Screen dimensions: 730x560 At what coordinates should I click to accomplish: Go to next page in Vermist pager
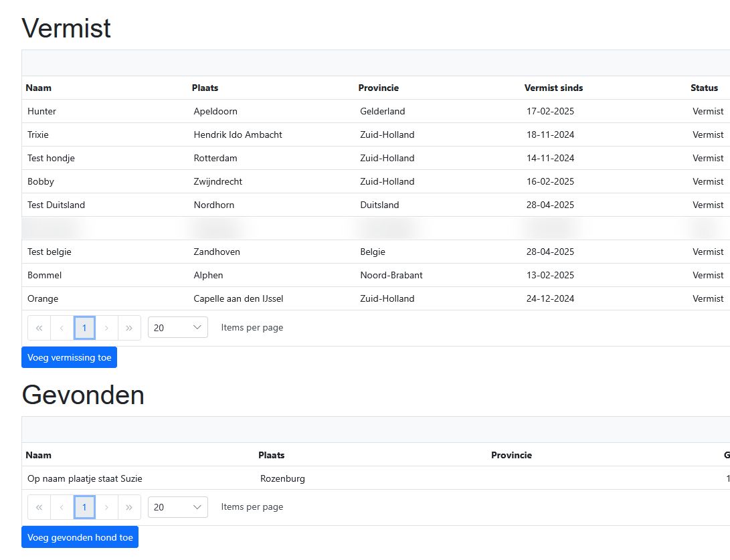pos(106,329)
